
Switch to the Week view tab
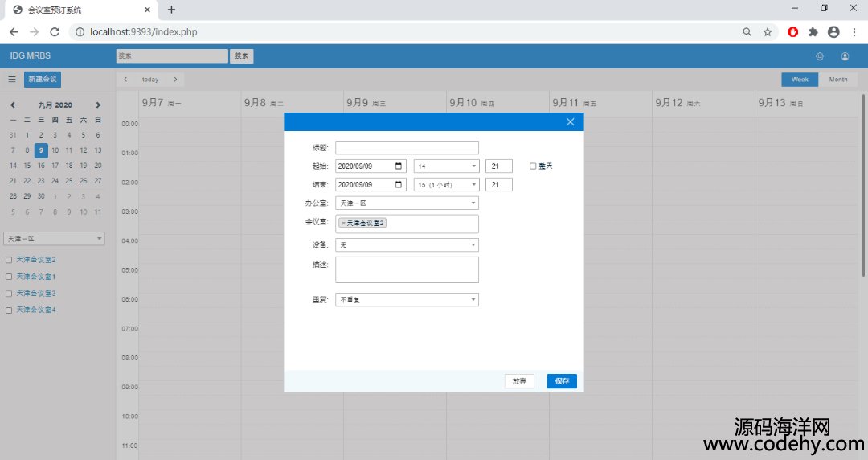coord(800,80)
